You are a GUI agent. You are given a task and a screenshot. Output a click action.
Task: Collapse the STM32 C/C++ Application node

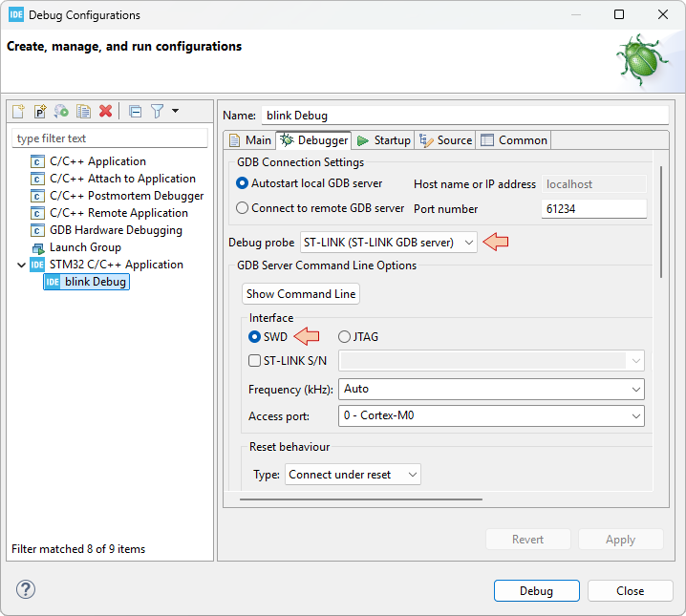[21, 265]
